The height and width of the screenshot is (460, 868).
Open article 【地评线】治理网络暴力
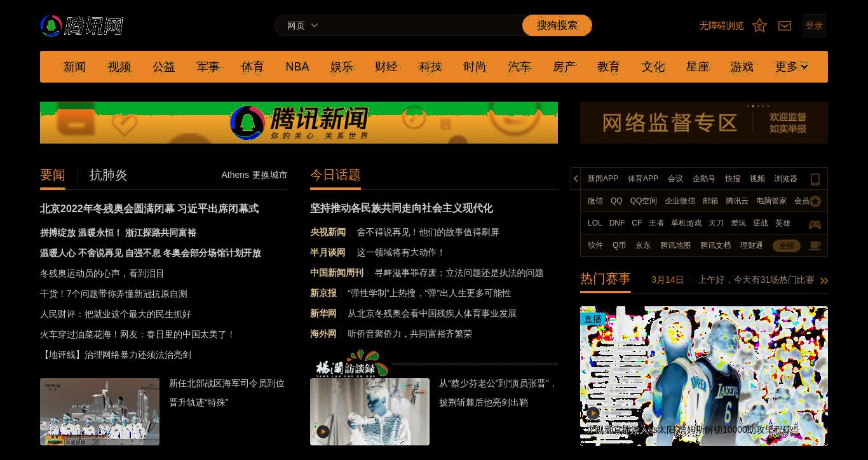tap(116, 355)
